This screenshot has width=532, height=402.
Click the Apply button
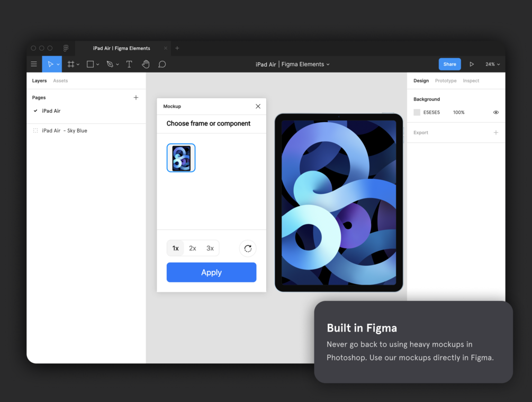point(211,272)
